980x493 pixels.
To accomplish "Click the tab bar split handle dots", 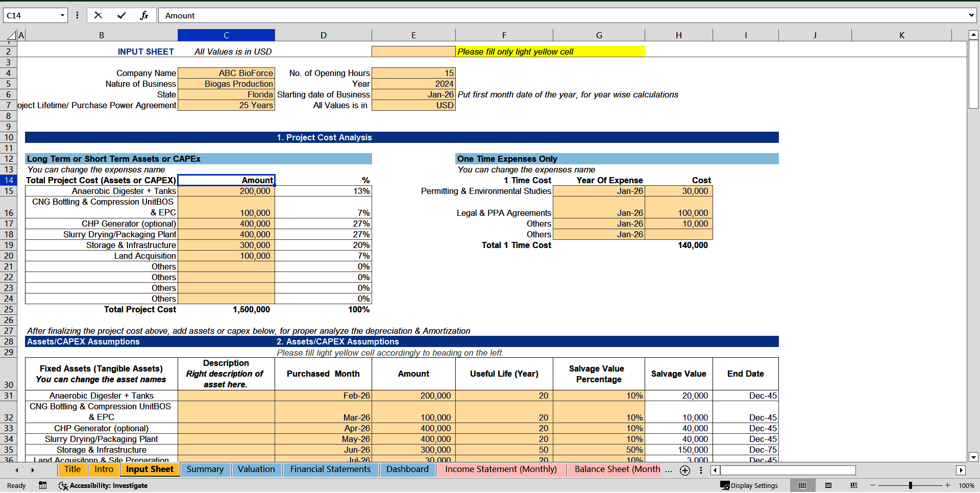I will (x=701, y=471).
